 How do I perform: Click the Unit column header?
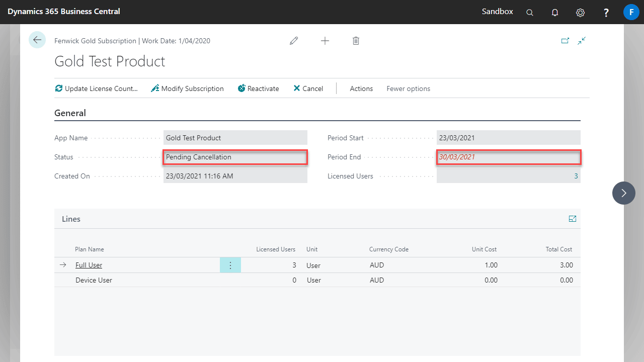pyautogui.click(x=312, y=249)
